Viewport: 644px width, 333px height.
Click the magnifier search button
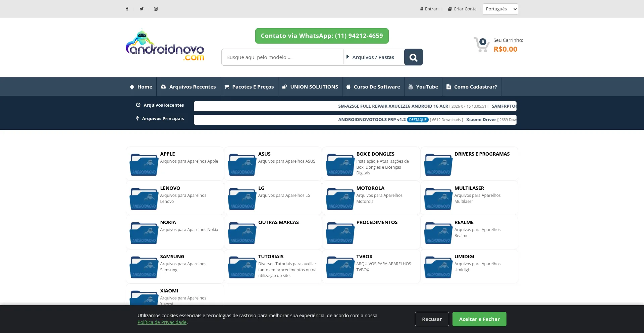tap(413, 57)
